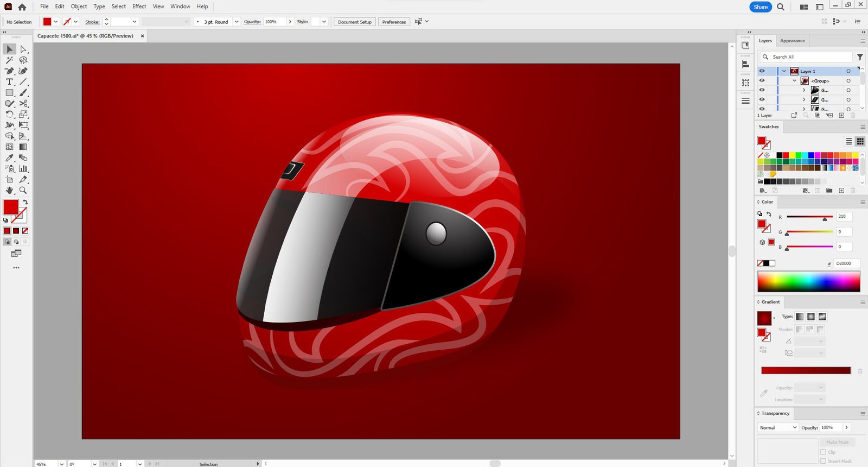Swap fill and stroke in toolbar

pos(25,202)
